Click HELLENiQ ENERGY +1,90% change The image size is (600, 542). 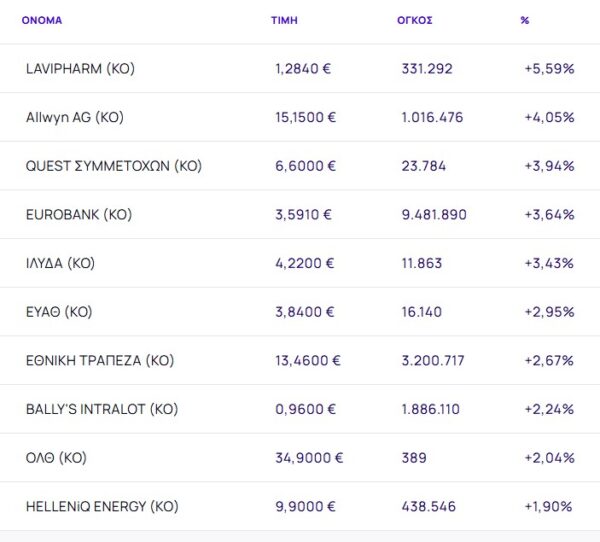coord(549,507)
